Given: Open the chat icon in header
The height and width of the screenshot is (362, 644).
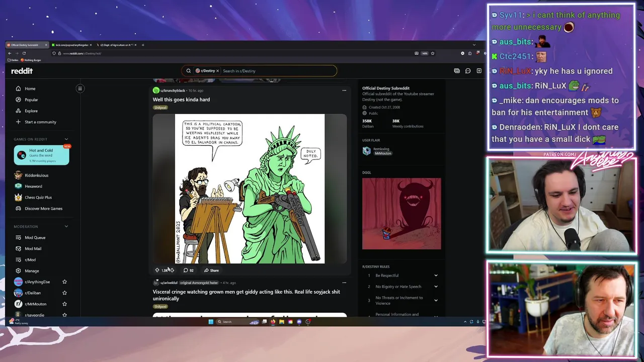Looking at the screenshot, I should [467, 71].
